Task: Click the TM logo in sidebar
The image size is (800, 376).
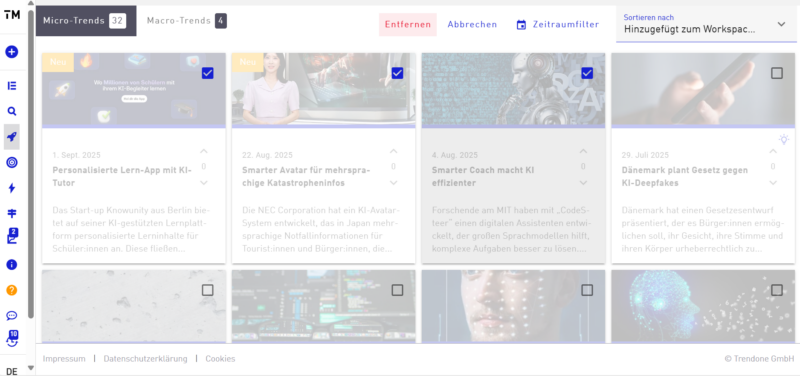Action: (12, 15)
